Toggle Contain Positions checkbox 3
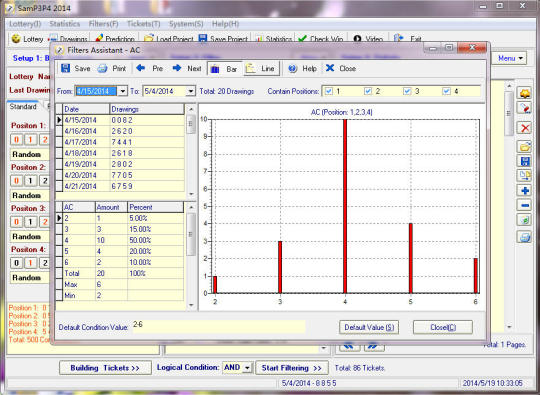540x395 pixels. [407, 91]
